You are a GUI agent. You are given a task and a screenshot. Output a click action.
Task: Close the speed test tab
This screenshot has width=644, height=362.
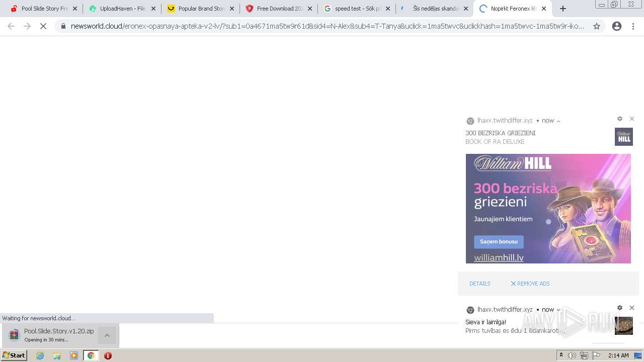pyautogui.click(x=388, y=9)
